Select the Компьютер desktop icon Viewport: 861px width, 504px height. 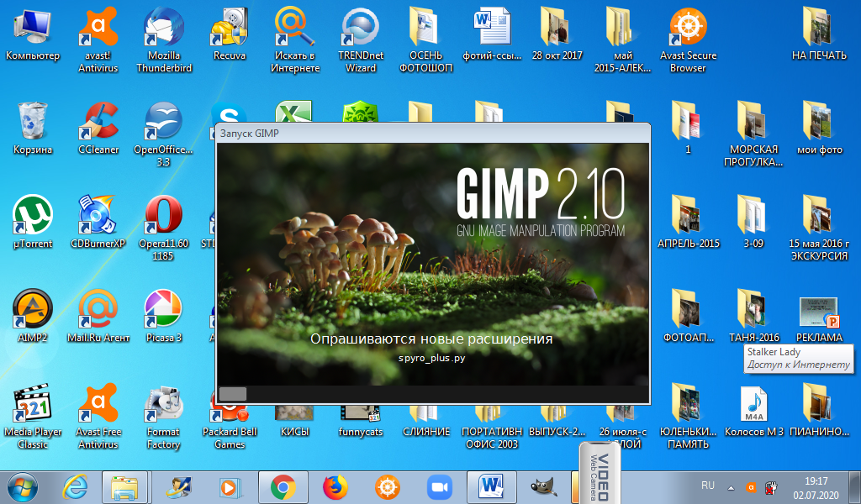[33, 34]
